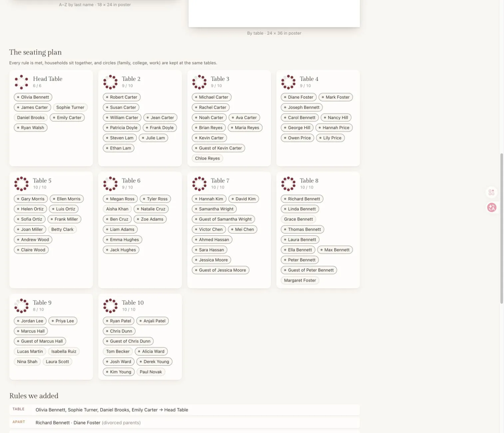Click the Jessica Moore guest chip
Viewport: 504px width, 433px height.
coord(211,260)
